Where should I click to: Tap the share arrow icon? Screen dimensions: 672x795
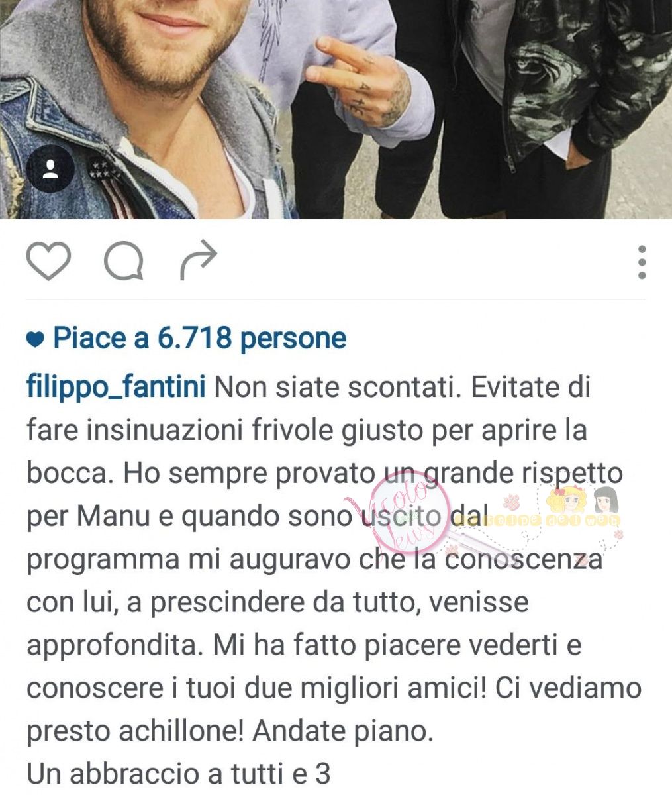coord(199,261)
